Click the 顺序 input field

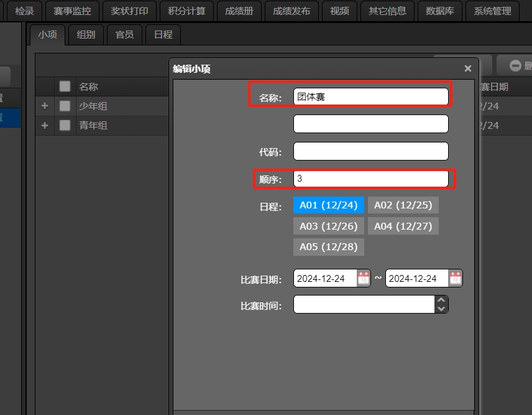[370, 179]
